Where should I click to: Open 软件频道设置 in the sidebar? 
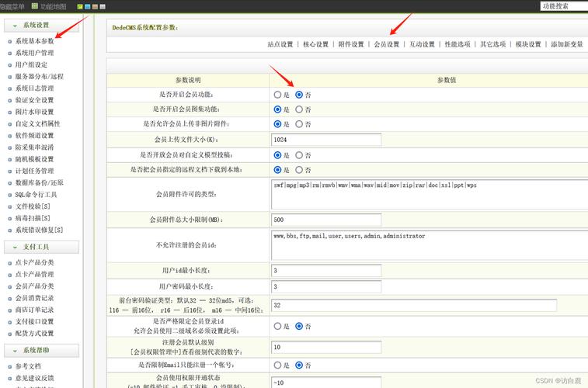coord(34,136)
